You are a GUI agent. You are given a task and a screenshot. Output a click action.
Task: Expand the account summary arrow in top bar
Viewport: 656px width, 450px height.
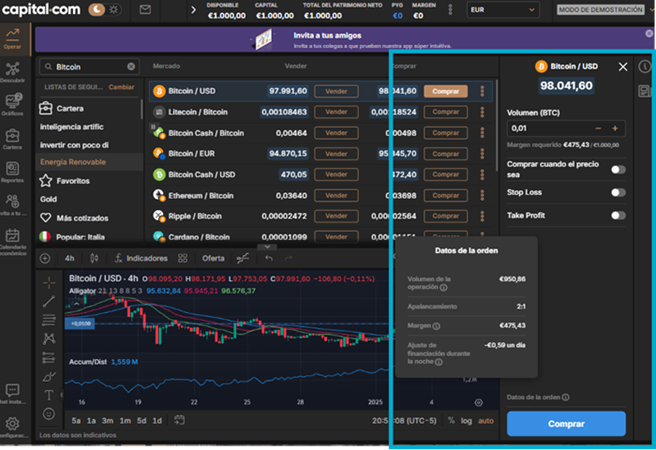(x=193, y=10)
